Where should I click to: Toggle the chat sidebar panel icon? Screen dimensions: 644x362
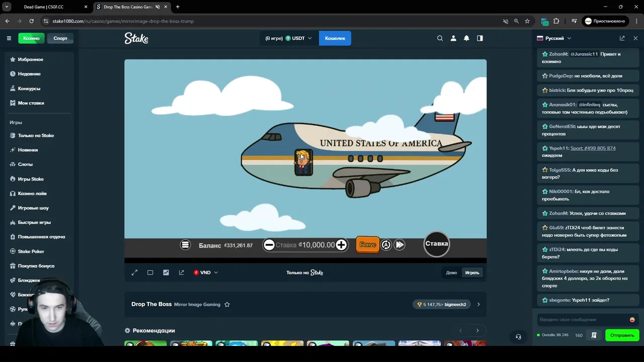click(480, 38)
